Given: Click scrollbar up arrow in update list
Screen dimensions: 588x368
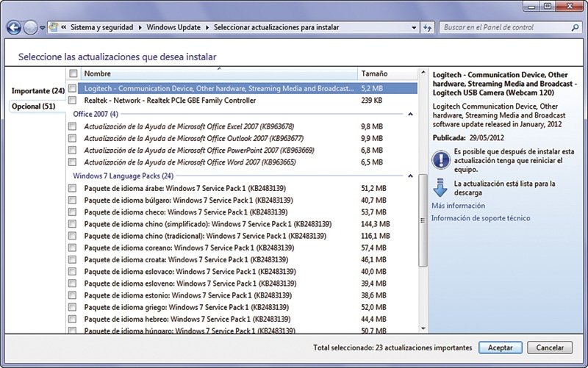Looking at the screenshot, I should pos(423,72).
